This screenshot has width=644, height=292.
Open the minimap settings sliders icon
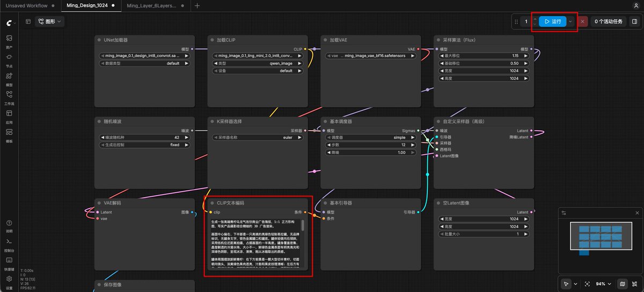[x=564, y=213]
